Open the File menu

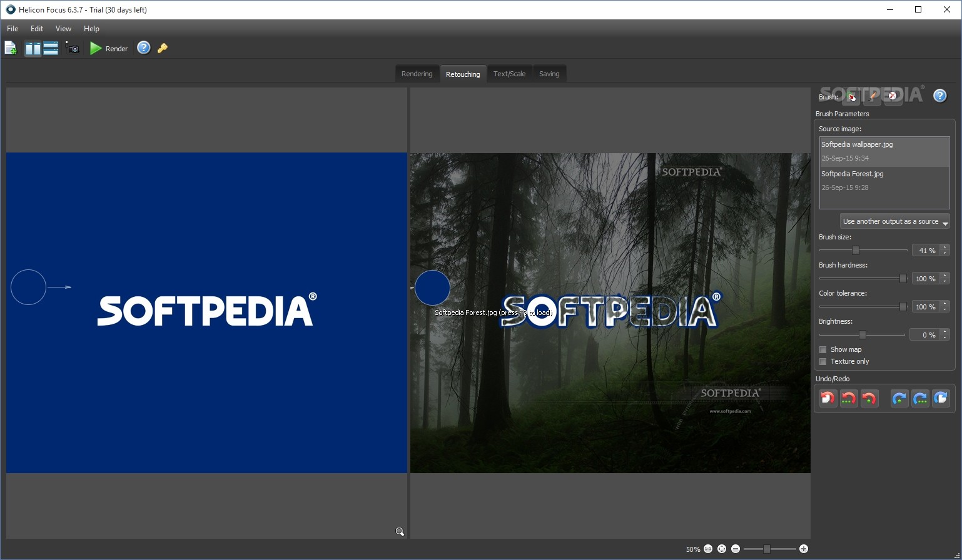(x=13, y=28)
